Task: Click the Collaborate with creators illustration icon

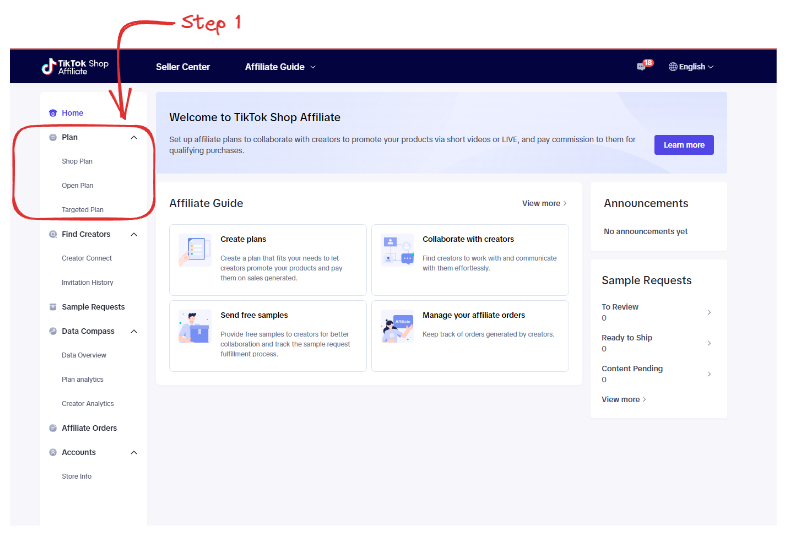Action: pyautogui.click(x=397, y=250)
